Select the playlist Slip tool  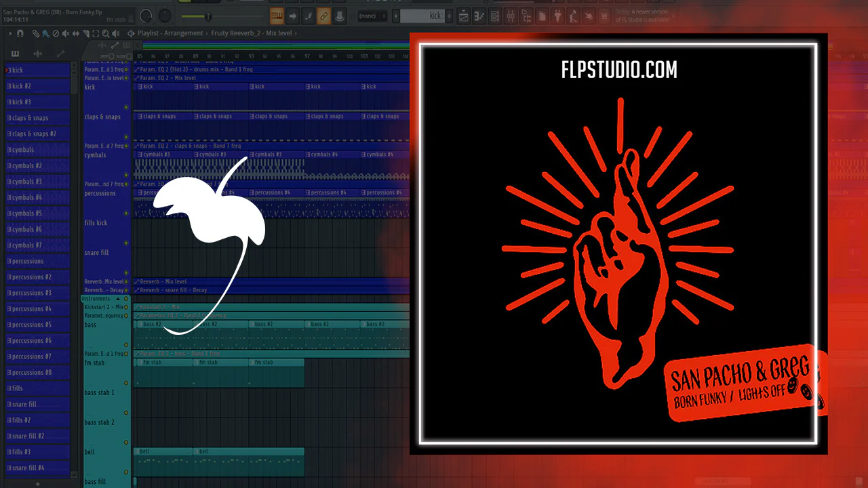(x=75, y=33)
